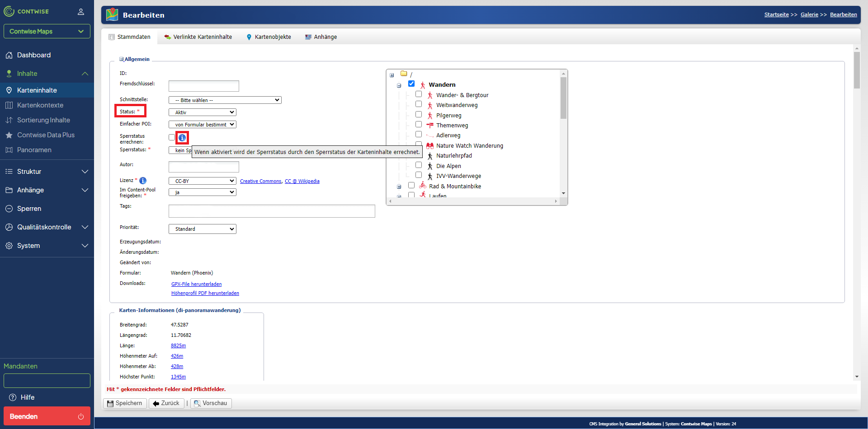The image size is (868, 429).
Task: Click the category tree horizontal scrollbar
Action: 473,201
